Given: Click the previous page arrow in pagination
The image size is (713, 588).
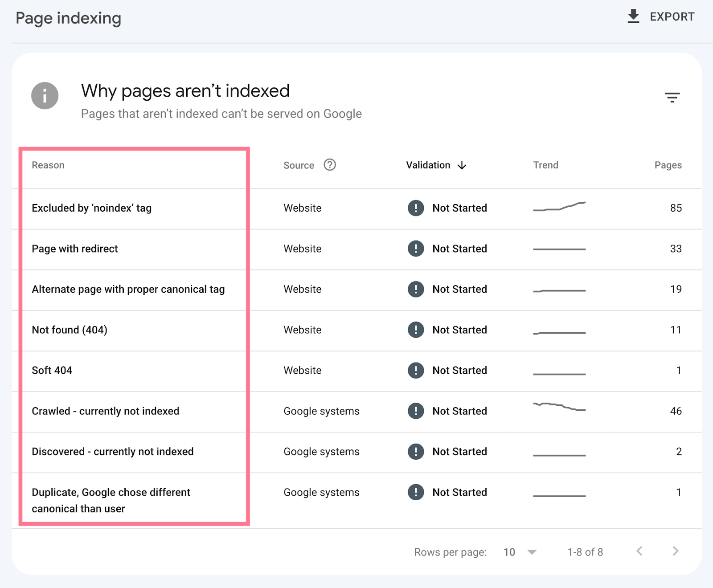Looking at the screenshot, I should tap(640, 551).
